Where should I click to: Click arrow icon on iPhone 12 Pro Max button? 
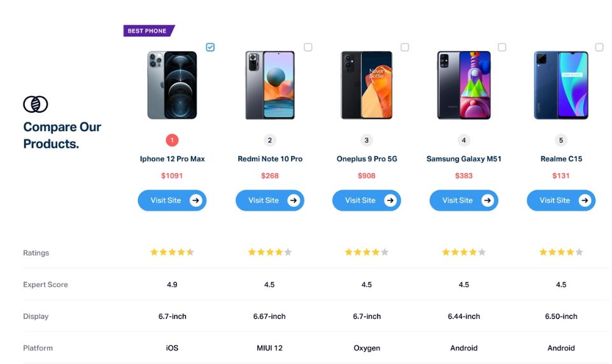196,200
